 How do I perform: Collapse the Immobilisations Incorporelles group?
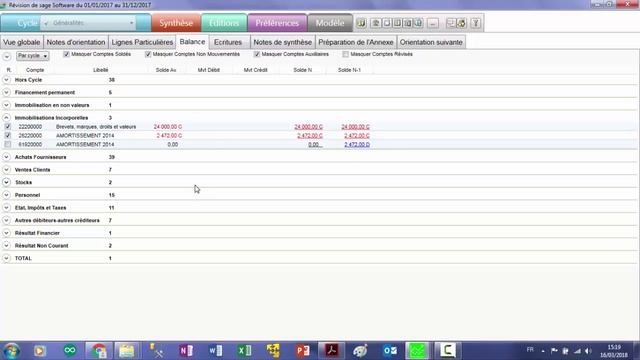tap(6, 118)
